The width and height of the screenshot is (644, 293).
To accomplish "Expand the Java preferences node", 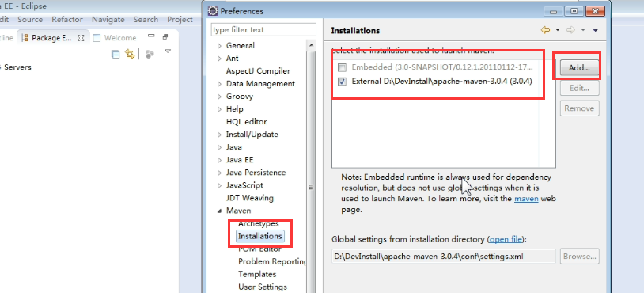I will 219,147.
